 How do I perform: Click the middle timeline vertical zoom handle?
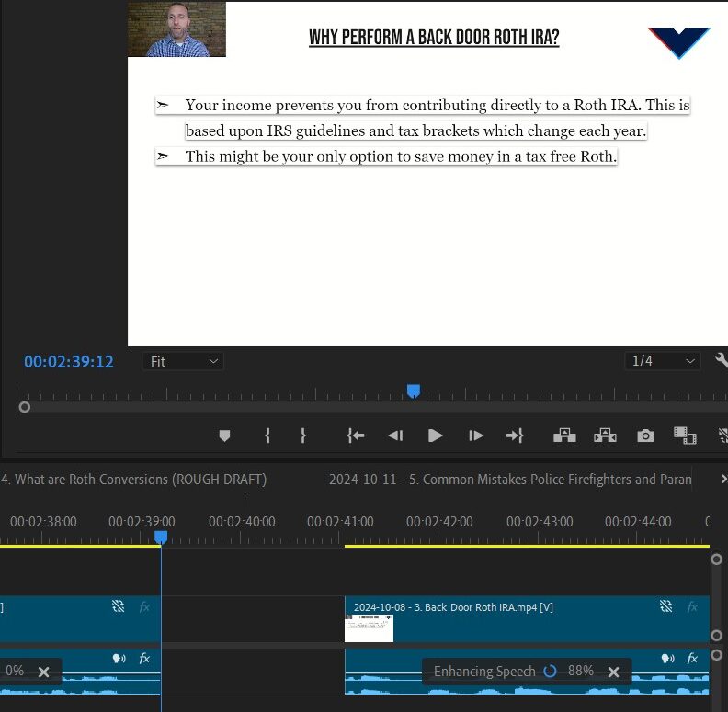pyautogui.click(x=716, y=635)
